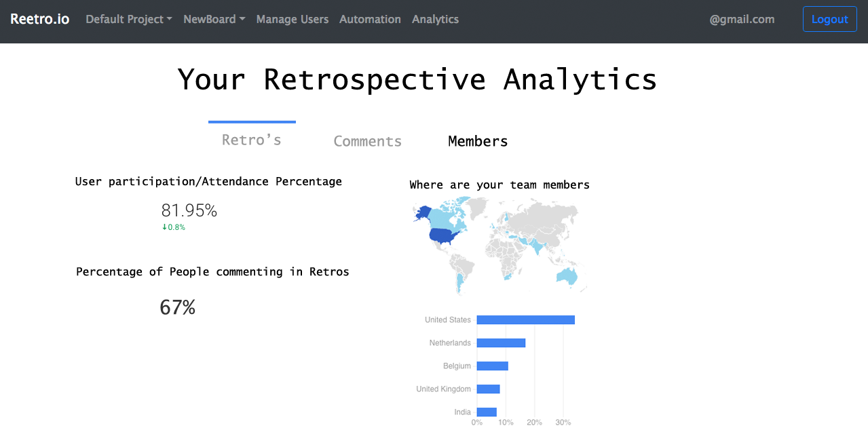Viewport: 868px width, 447px height.
Task: Click the green down-arrow 0.8% change indicator
Action: click(x=174, y=227)
